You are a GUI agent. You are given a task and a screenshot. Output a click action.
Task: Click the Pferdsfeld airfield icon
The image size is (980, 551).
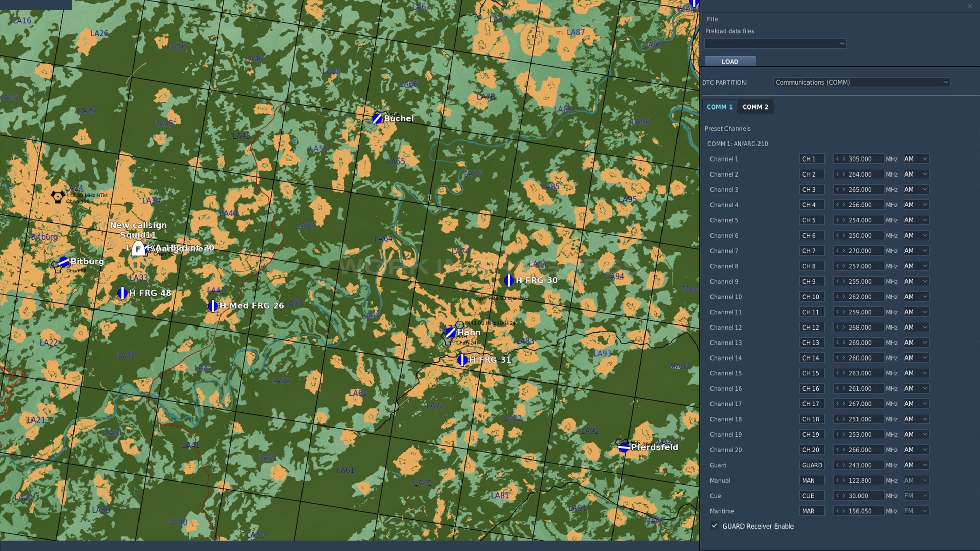624,447
